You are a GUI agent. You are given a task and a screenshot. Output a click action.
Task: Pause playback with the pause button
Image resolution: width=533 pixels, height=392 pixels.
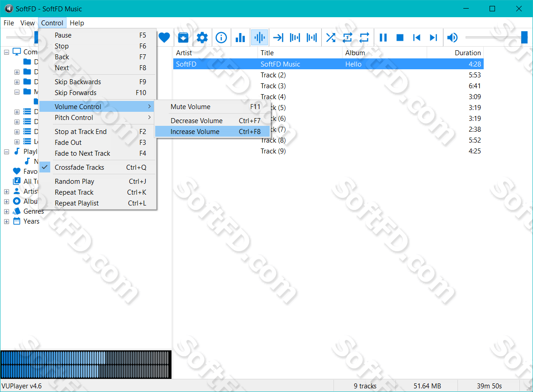[x=383, y=38]
